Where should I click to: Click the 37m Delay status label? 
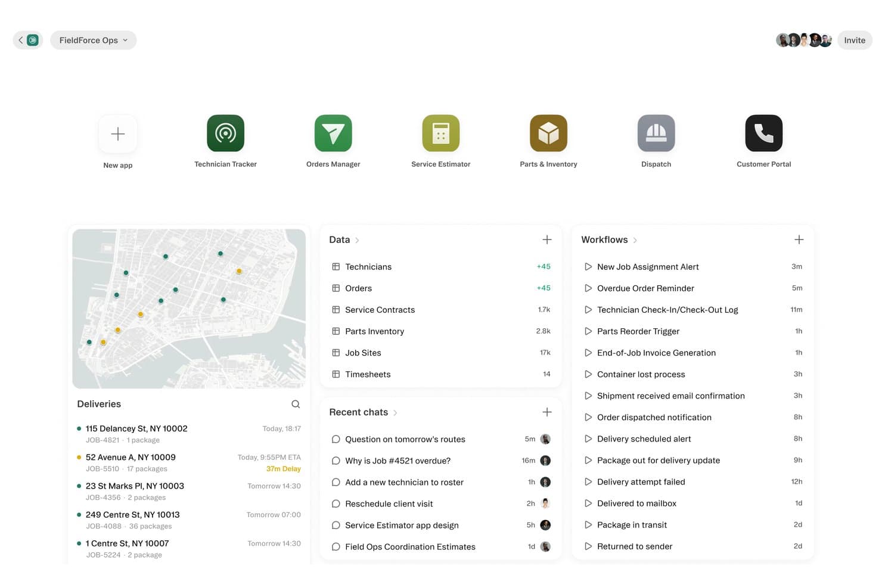[284, 469]
